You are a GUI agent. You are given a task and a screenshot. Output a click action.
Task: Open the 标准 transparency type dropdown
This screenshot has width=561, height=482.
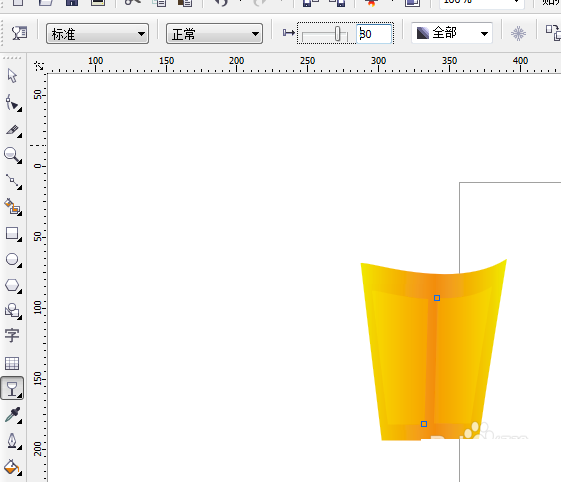tap(97, 34)
